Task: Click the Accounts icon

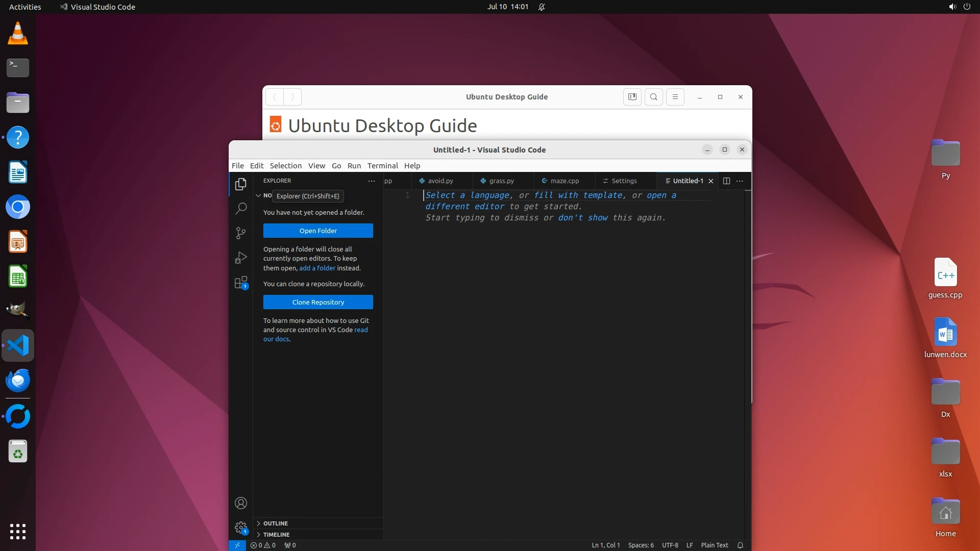Action: pyautogui.click(x=240, y=503)
